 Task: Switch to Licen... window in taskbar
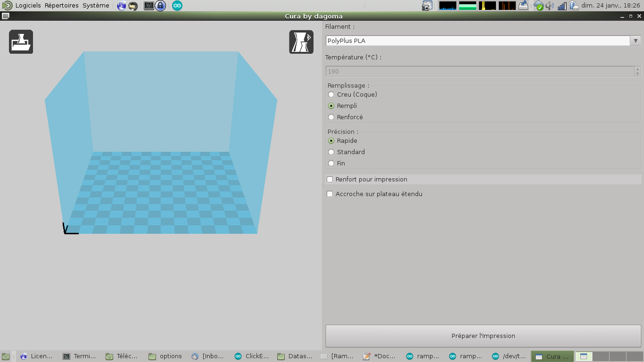[38, 356]
